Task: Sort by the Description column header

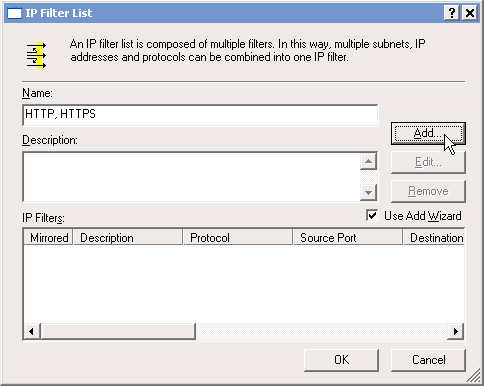Action: pos(128,238)
